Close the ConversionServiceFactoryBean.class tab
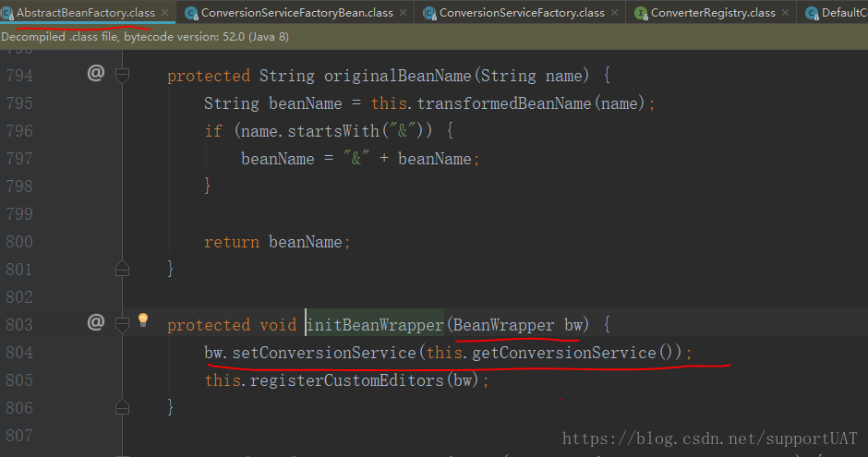 403,12
